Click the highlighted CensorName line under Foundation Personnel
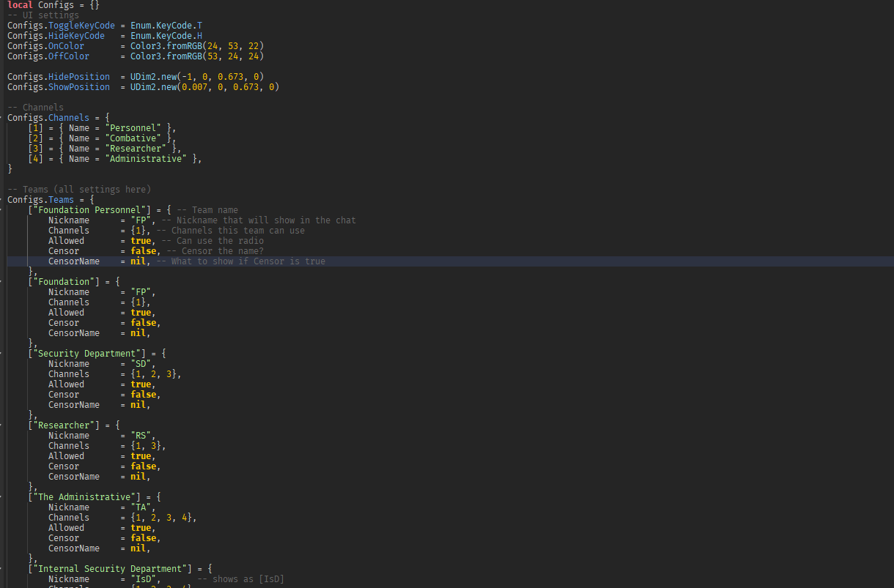Viewport: 894px width, 588px height. tap(450, 261)
